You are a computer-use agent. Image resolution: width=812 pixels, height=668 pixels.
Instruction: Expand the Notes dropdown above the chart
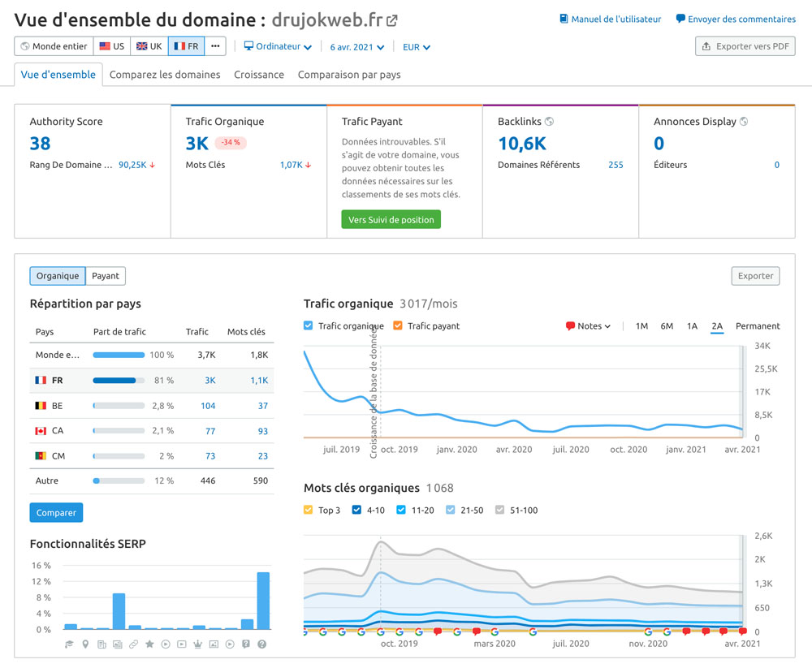[x=588, y=325]
